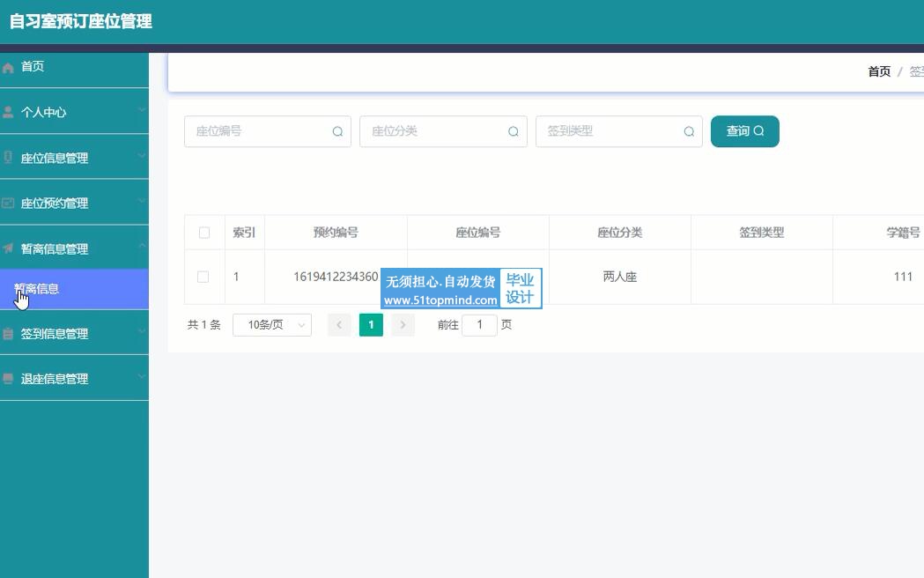
Task: Click the icon beside 座位信息管理
Action: 8,158
